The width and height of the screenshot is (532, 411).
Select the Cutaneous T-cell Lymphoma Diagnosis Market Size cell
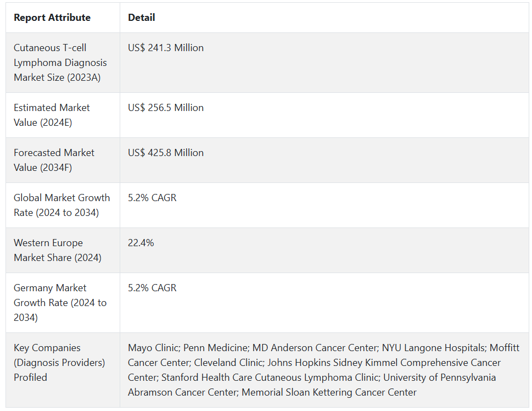coord(60,63)
